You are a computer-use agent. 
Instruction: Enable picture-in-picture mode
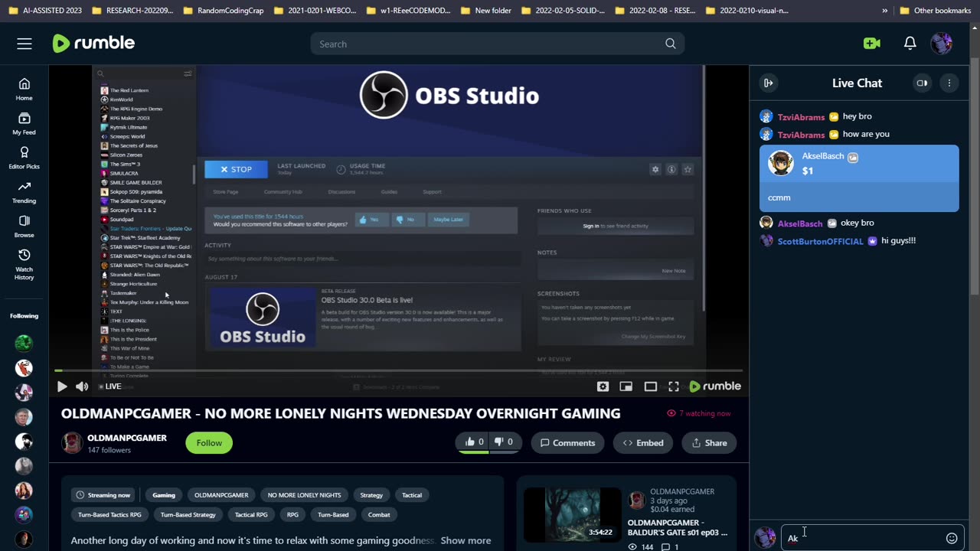(626, 386)
